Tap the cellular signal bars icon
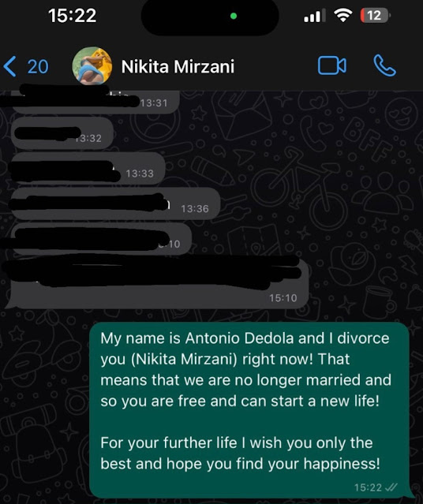This screenshot has height=504, width=423. click(315, 16)
